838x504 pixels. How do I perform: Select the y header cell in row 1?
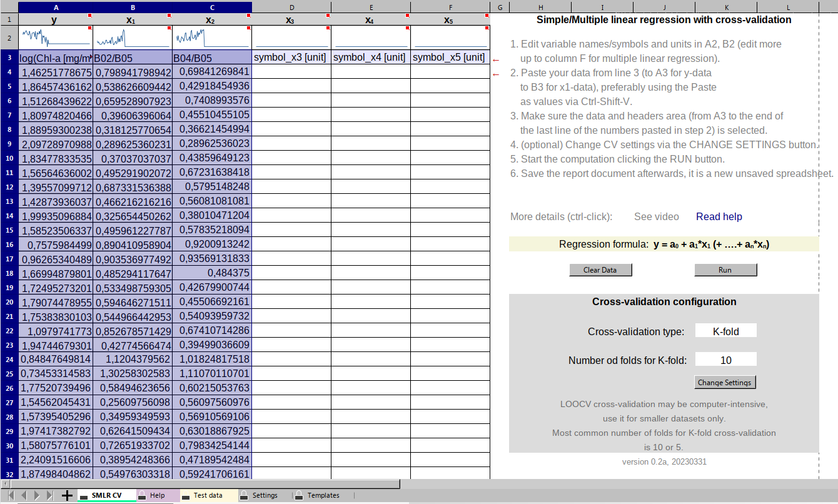click(x=56, y=19)
